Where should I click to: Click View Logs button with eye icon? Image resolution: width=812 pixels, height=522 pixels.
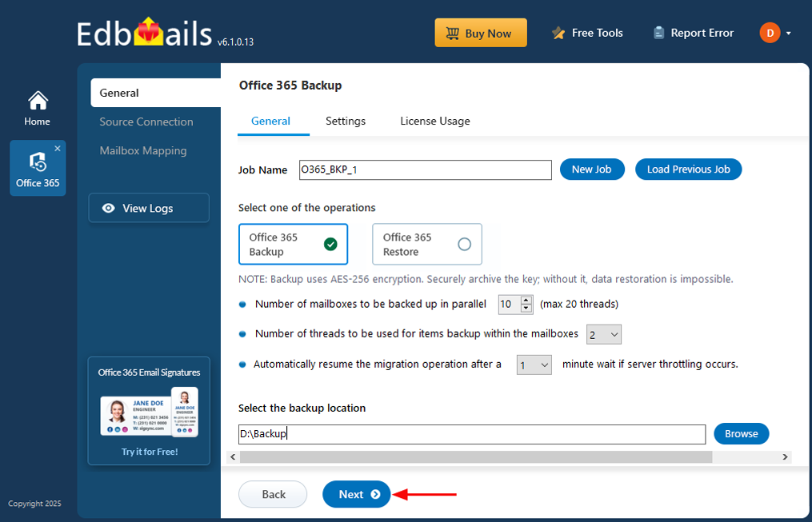pos(149,208)
